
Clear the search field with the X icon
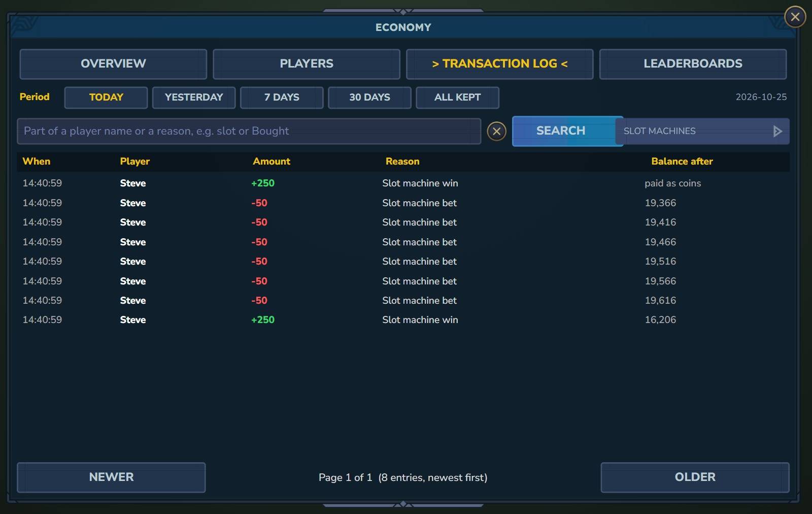pyautogui.click(x=496, y=132)
